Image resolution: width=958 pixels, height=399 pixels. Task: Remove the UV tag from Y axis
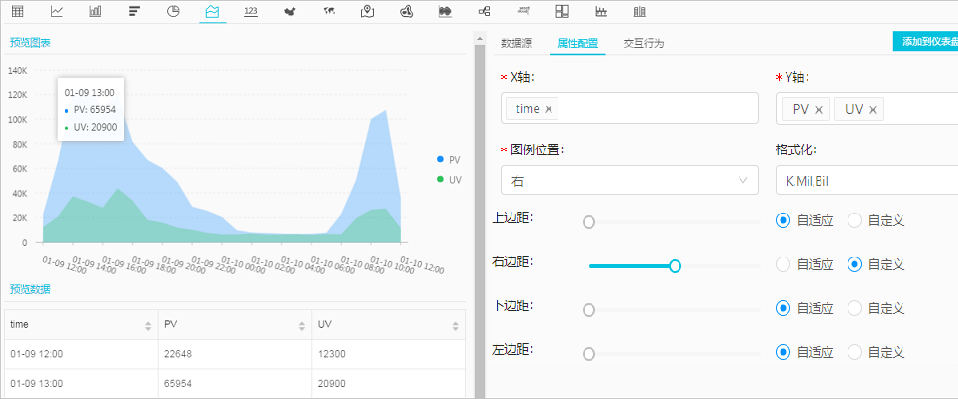tap(873, 109)
